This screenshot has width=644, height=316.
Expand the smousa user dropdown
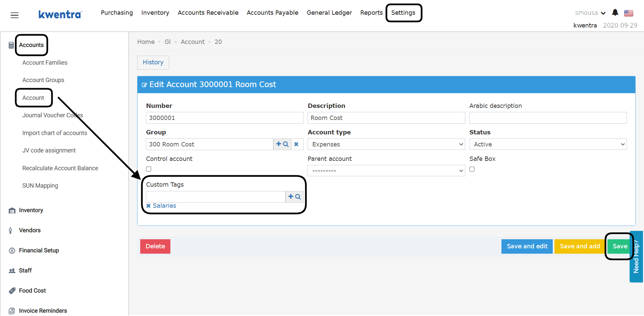590,13
